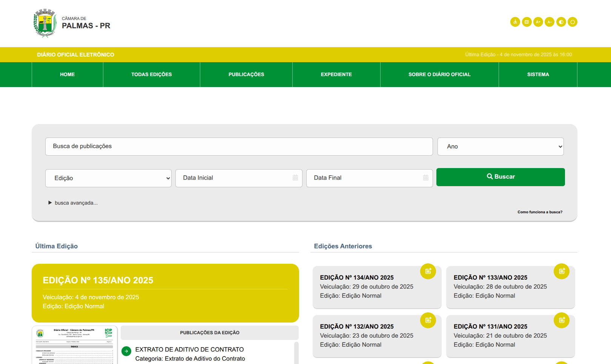This screenshot has height=364, width=611.
Task: Click 'Veiculação: 29 de outubro de 2025'
Action: click(367, 287)
